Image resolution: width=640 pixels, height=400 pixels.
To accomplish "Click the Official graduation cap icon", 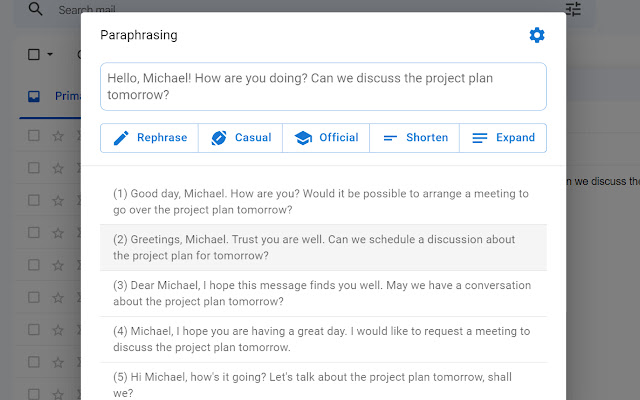I will [x=303, y=138].
